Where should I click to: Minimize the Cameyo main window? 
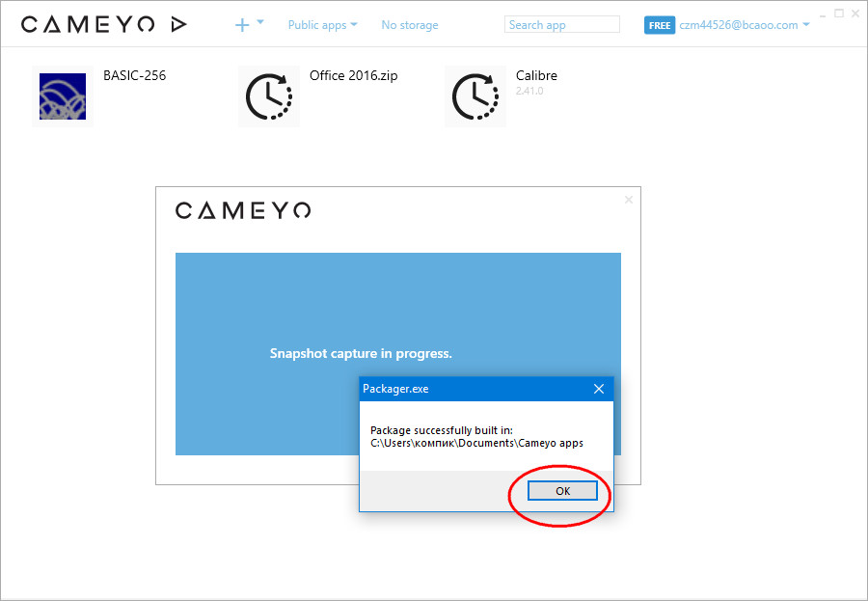(823, 15)
